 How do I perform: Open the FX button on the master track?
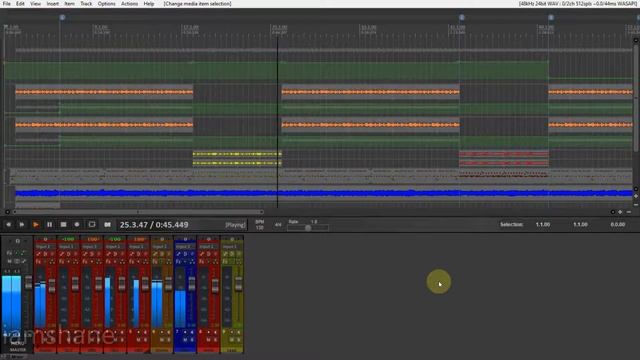[x=9, y=253]
